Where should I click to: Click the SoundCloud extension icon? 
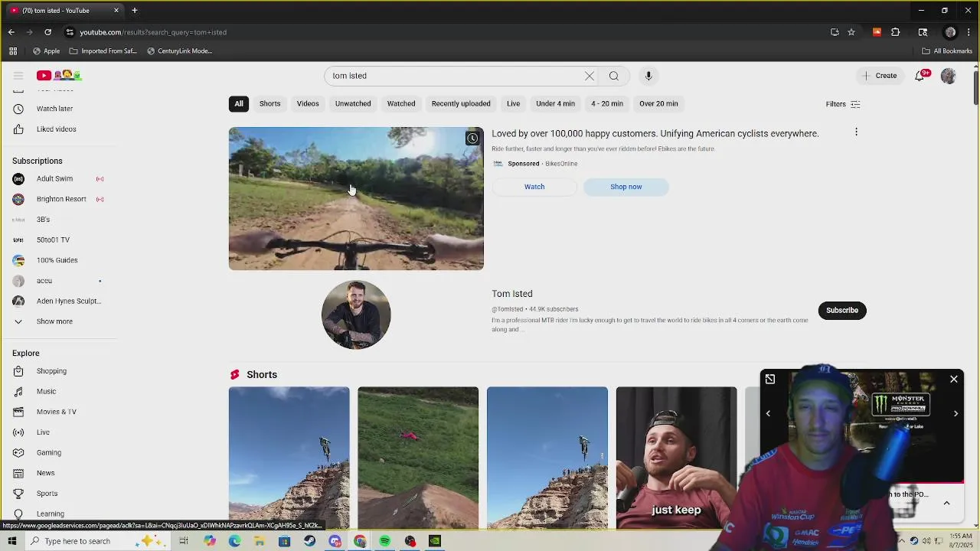tap(877, 32)
